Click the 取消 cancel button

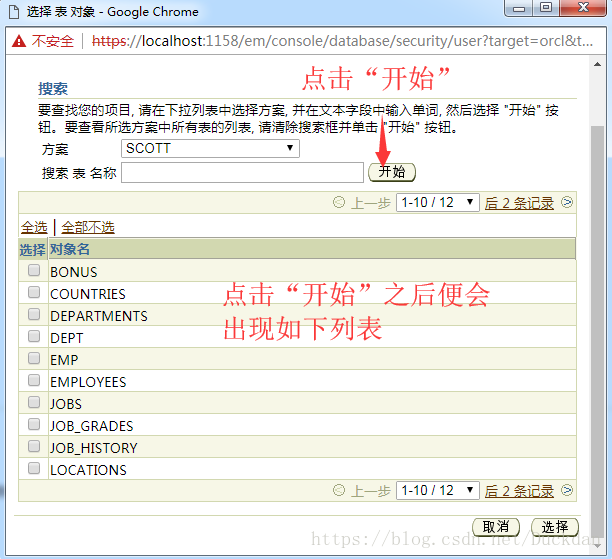(496, 527)
